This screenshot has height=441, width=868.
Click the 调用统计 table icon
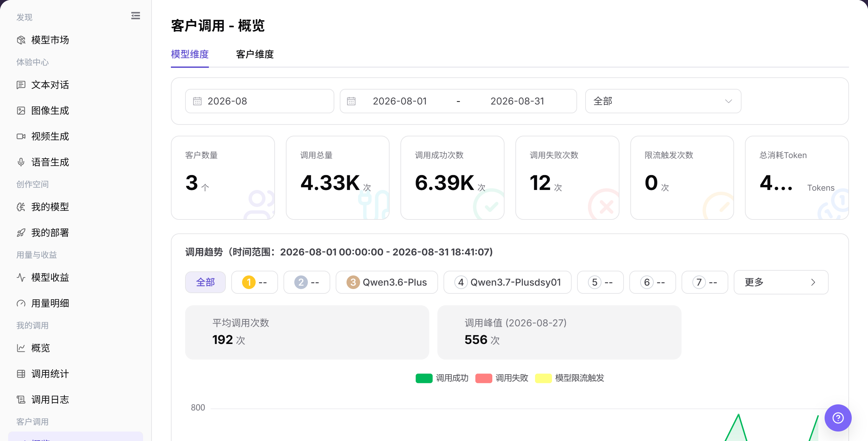(21, 374)
